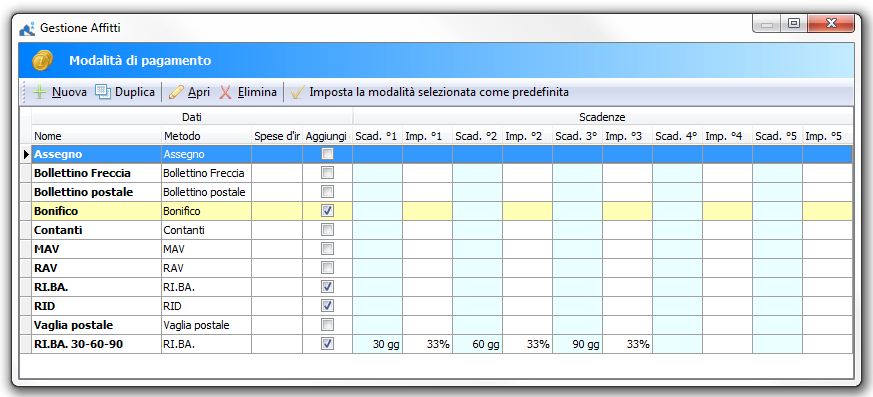873x397 pixels.
Task: Click the Aggiungi column header
Action: click(327, 136)
